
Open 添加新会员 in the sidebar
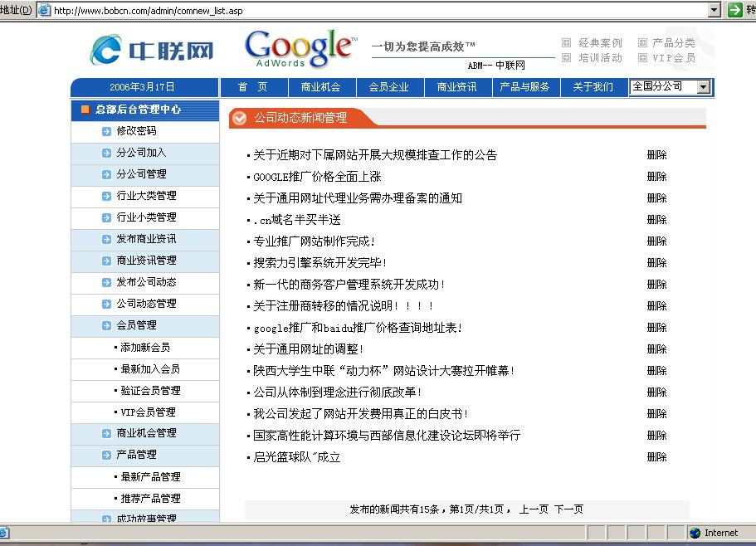pos(145,348)
